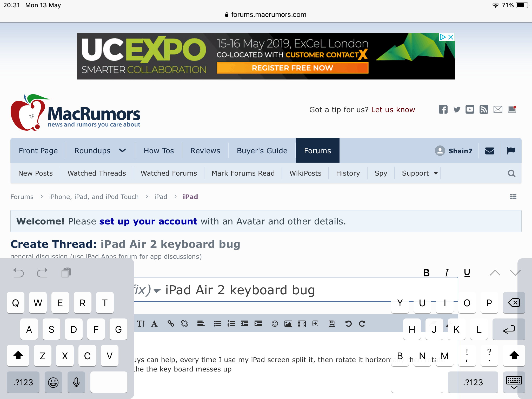Open the How Tos tab
Viewport: 532px width, 399px height.
pyautogui.click(x=159, y=151)
